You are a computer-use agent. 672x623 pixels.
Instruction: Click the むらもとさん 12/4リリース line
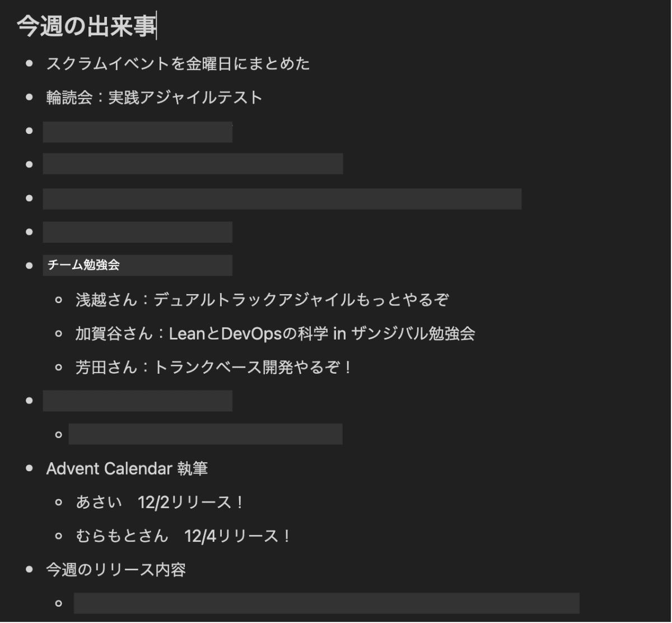[184, 536]
